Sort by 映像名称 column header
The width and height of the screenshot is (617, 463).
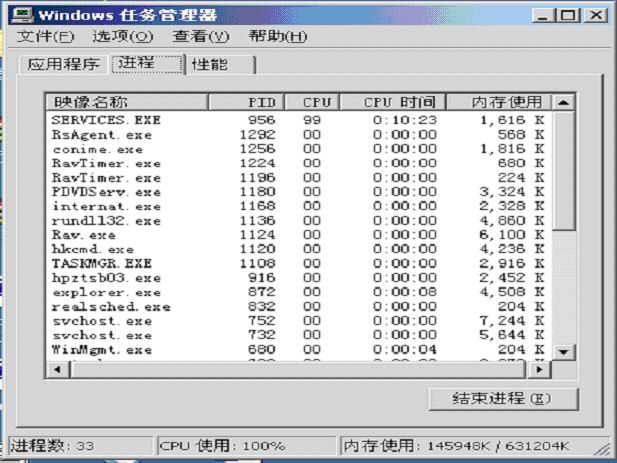point(127,102)
